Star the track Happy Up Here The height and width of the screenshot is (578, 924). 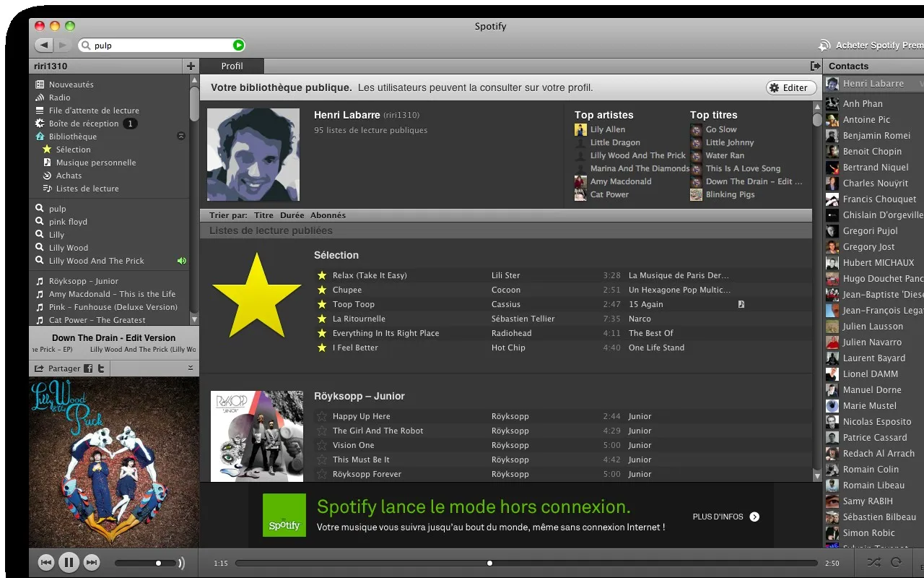click(322, 416)
